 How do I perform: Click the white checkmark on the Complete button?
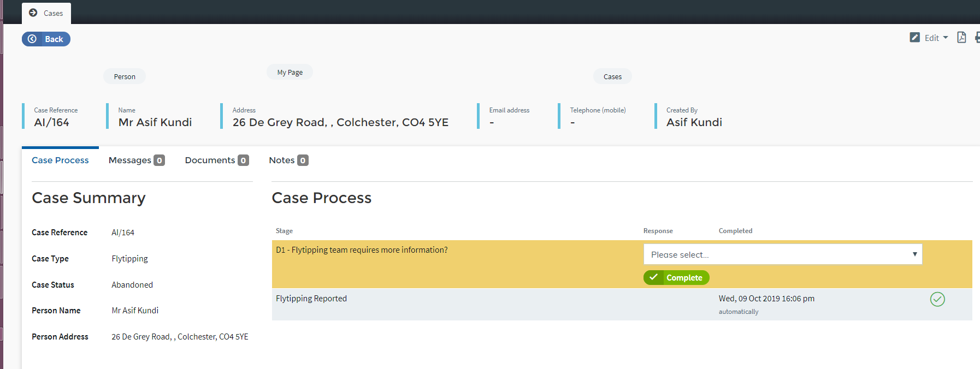pos(653,277)
